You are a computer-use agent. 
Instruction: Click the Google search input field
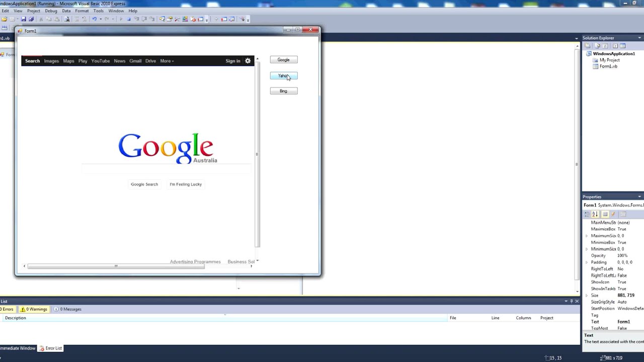pos(166,168)
